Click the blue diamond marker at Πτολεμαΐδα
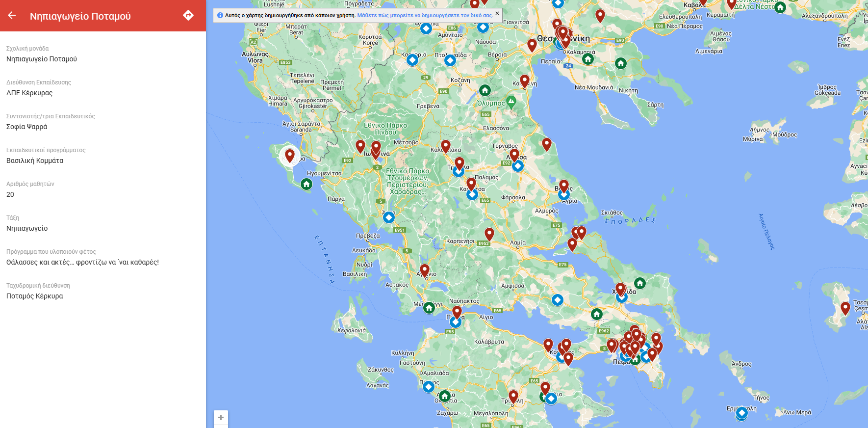This screenshot has width=868, height=428. click(450, 61)
